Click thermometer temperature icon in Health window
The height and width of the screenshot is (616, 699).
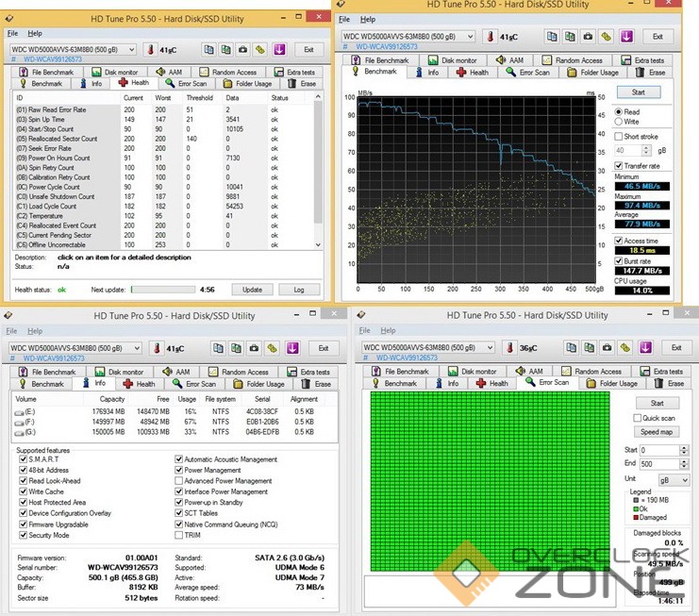[150, 49]
